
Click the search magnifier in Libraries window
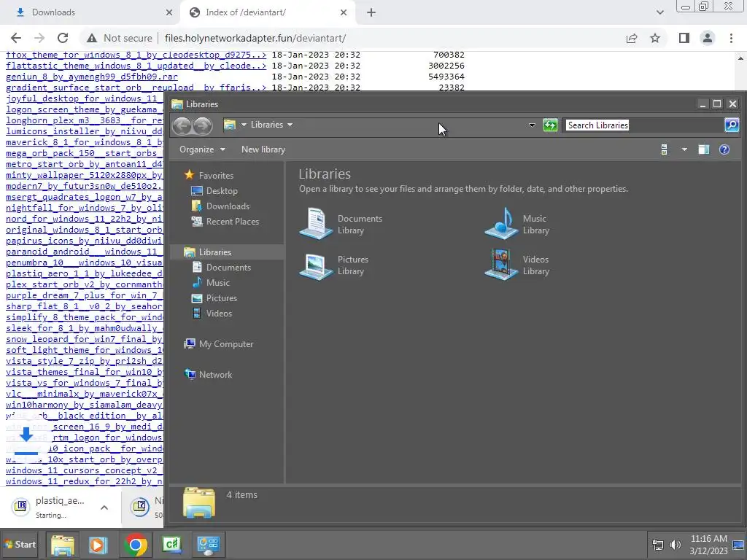(x=731, y=125)
